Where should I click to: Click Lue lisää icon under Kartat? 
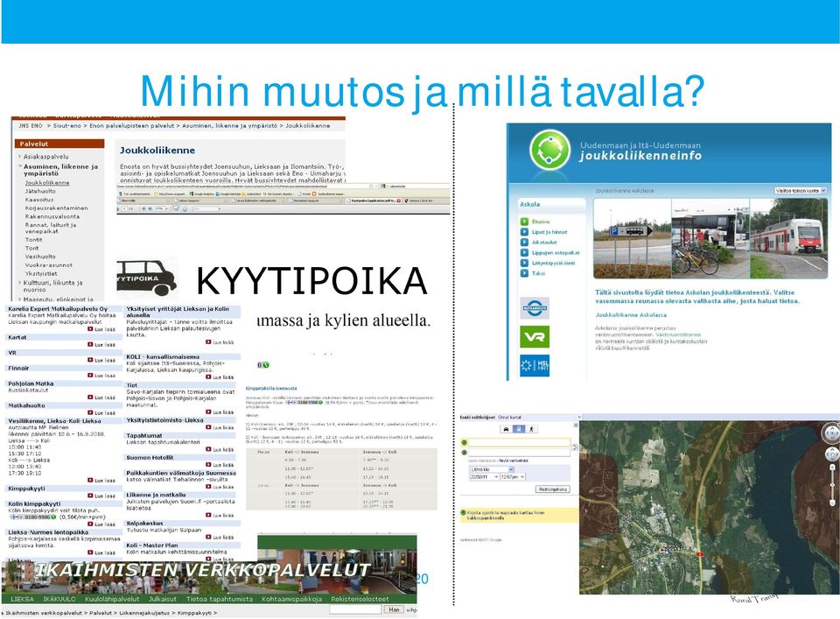90,345
